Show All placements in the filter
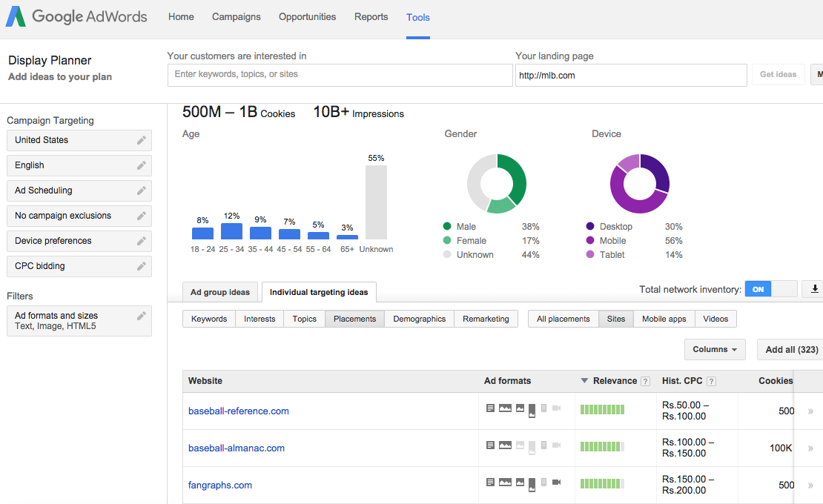The height and width of the screenshot is (504, 823). pos(563,319)
